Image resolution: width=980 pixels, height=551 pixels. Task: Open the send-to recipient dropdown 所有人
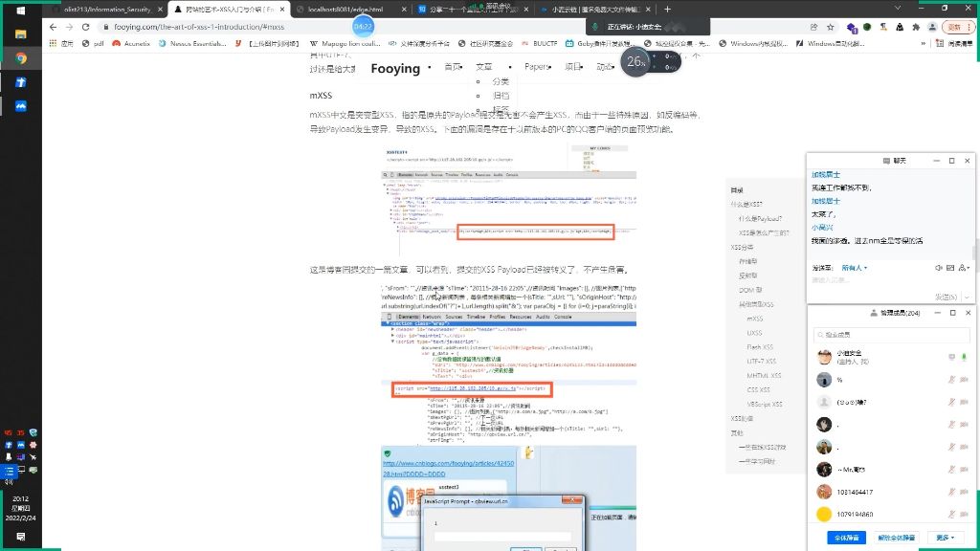[x=855, y=268]
